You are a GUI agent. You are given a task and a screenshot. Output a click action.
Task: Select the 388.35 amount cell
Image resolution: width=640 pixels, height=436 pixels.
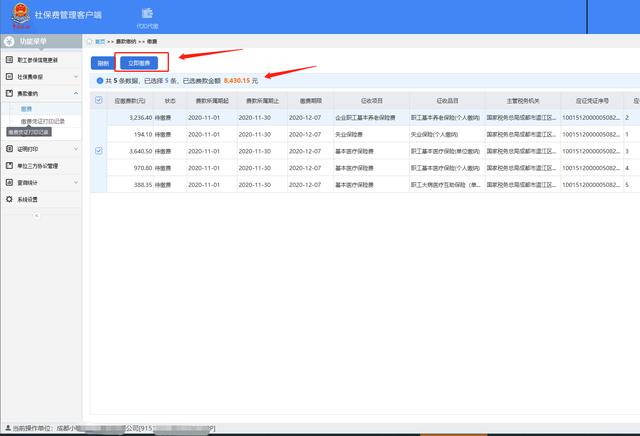tap(143, 185)
